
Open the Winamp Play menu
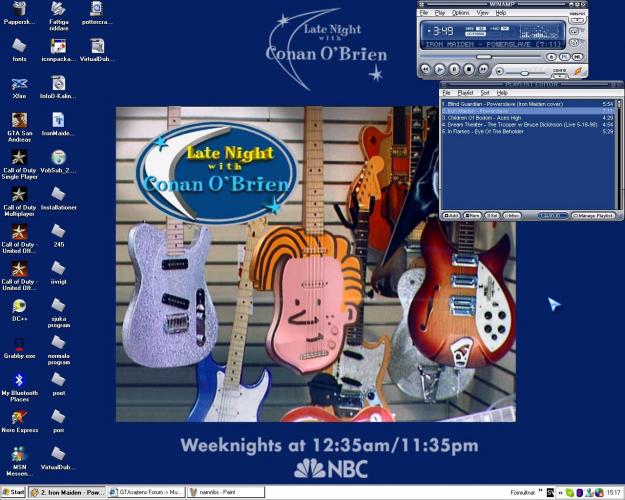click(440, 13)
